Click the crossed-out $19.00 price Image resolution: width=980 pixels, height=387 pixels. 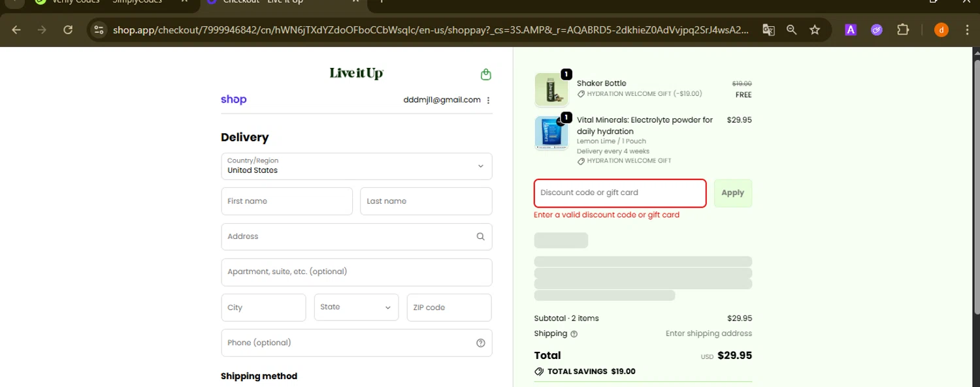pyautogui.click(x=742, y=84)
